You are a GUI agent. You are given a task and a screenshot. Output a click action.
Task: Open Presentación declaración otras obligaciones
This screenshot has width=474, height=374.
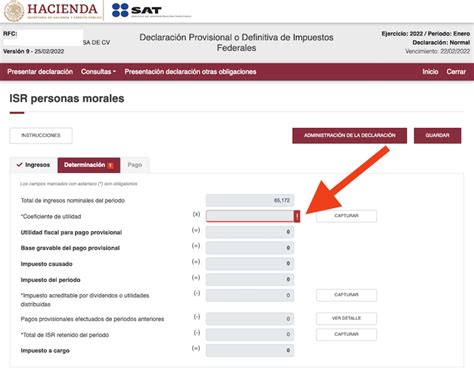pyautogui.click(x=190, y=72)
